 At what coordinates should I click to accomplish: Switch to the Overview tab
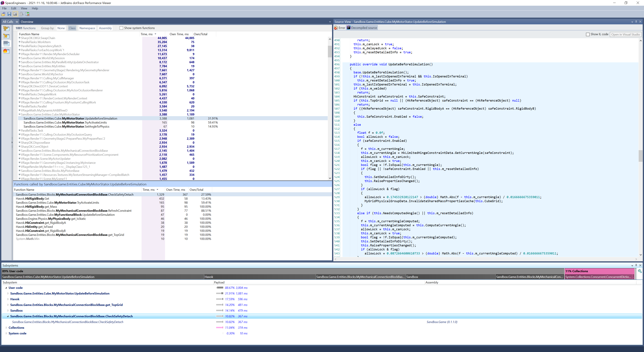(27, 22)
